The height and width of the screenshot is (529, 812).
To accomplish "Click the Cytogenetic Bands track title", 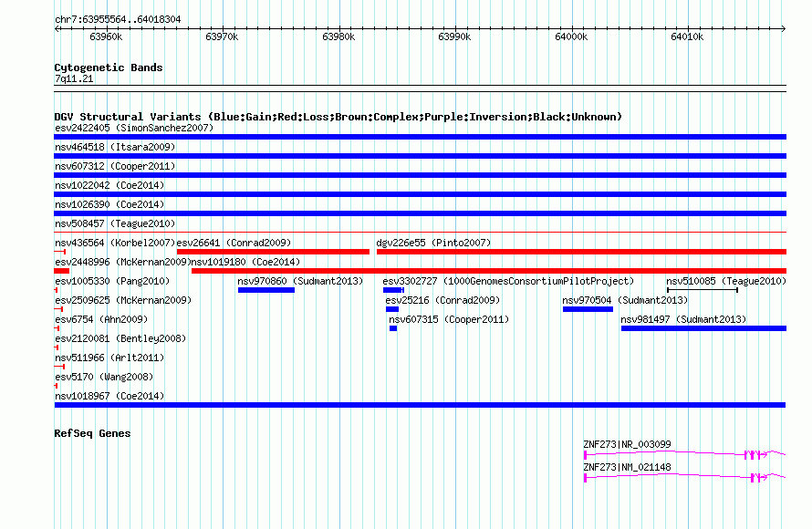I will click(x=109, y=67).
